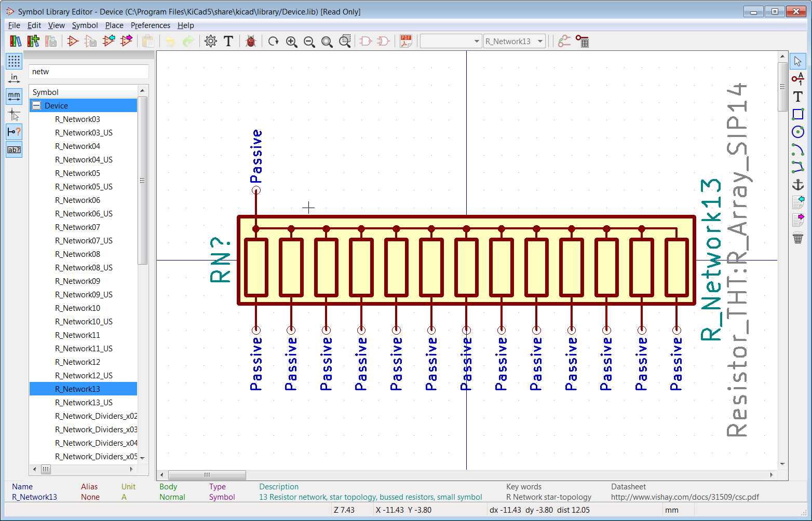812x521 pixels.
Task: Toggle grid visibility in left toolbar
Action: point(14,61)
